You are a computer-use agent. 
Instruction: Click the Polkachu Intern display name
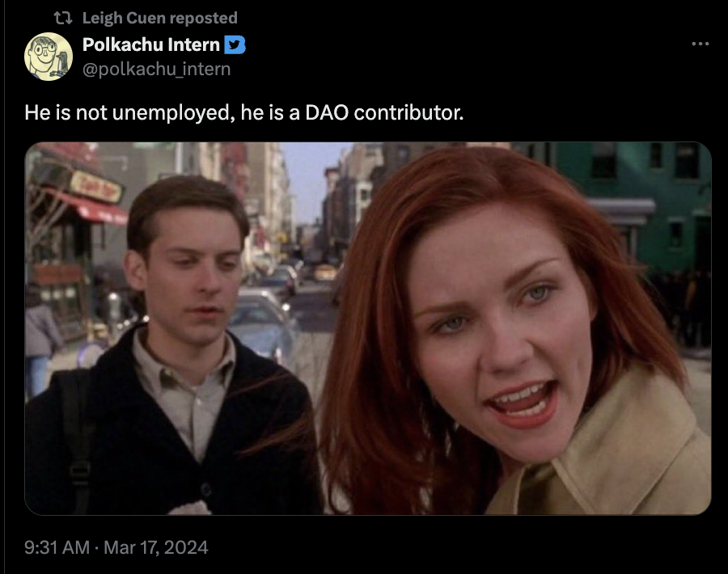point(151,45)
